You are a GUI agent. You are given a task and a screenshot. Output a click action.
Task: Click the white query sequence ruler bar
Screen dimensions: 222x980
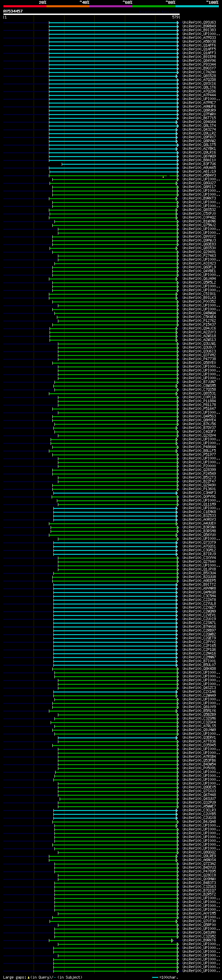[91, 15]
